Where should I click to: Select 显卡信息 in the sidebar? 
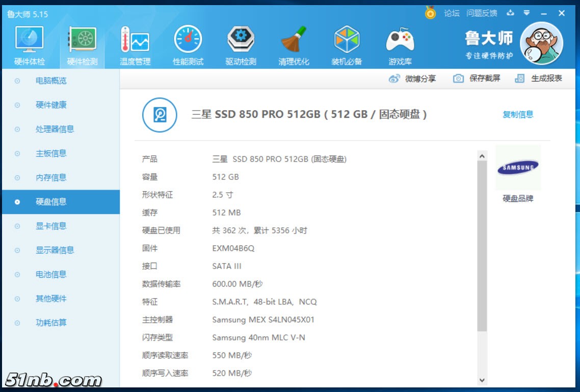point(51,226)
